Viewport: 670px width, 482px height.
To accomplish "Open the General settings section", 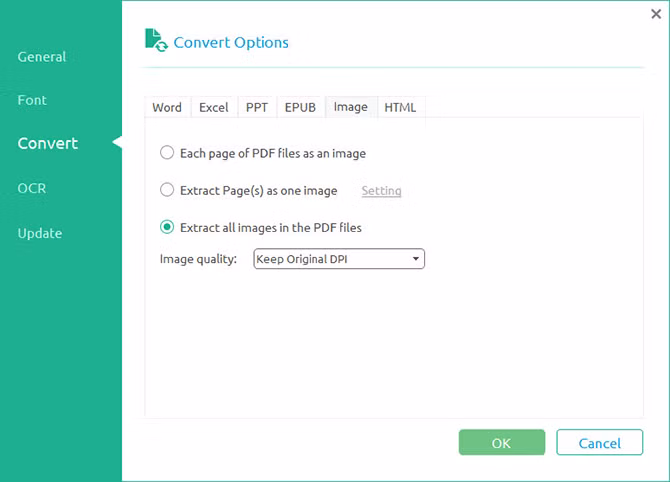I will tap(42, 57).
